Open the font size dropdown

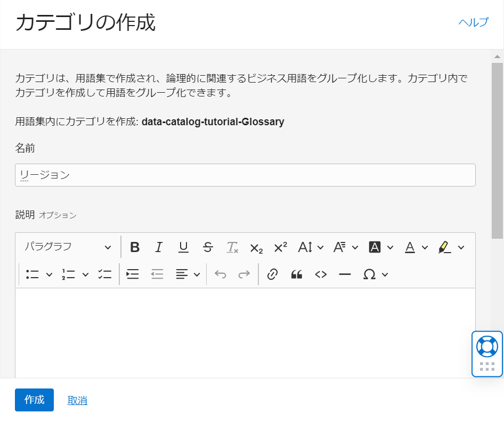pos(311,247)
